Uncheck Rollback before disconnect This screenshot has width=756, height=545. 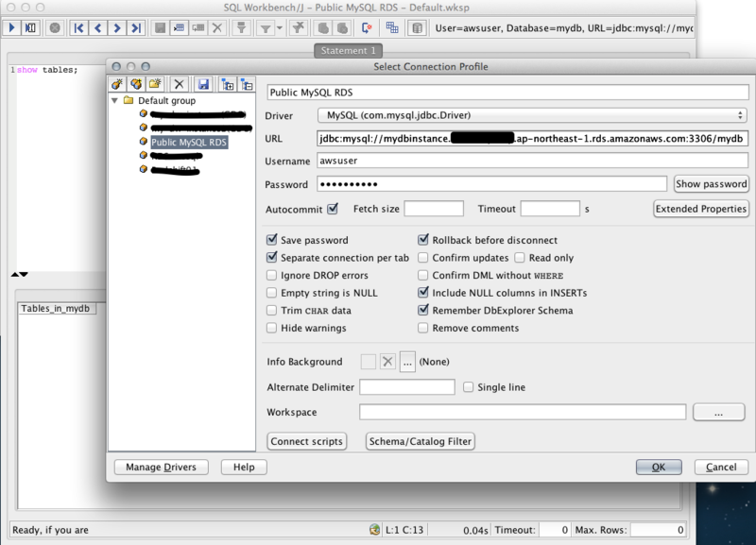pos(422,240)
